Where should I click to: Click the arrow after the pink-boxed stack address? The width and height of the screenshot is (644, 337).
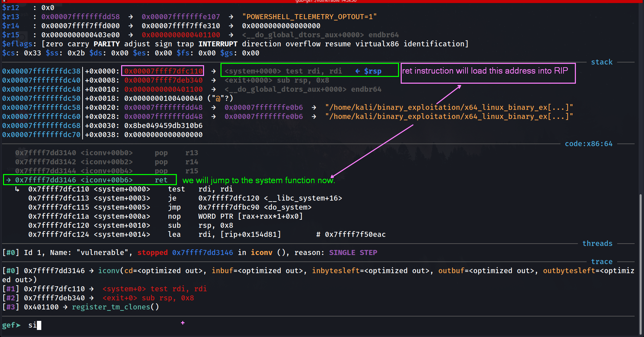point(213,71)
